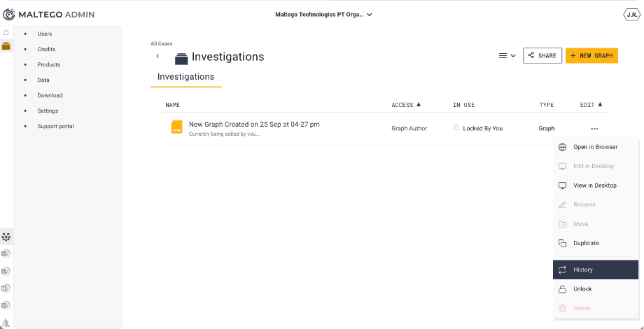Image resolution: width=644 pixels, height=329 pixels.
Task: Click the Name column header
Action: 172,105
